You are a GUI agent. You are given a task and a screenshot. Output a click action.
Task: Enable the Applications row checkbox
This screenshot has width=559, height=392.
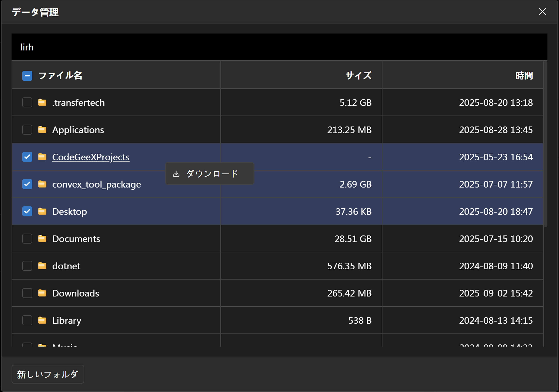[x=27, y=129]
